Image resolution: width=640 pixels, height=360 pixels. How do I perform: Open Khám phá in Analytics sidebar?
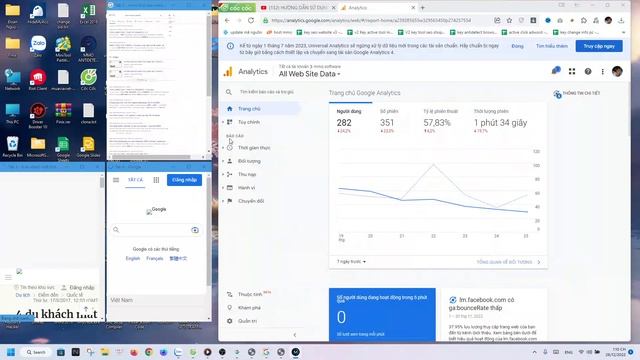click(249, 308)
